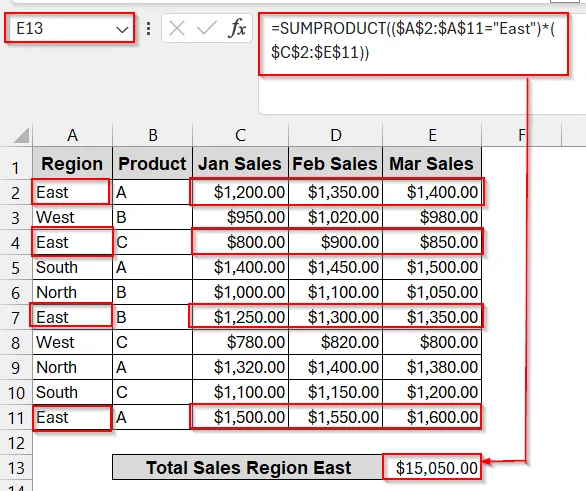
Task: Select column C header
Action: (240, 135)
